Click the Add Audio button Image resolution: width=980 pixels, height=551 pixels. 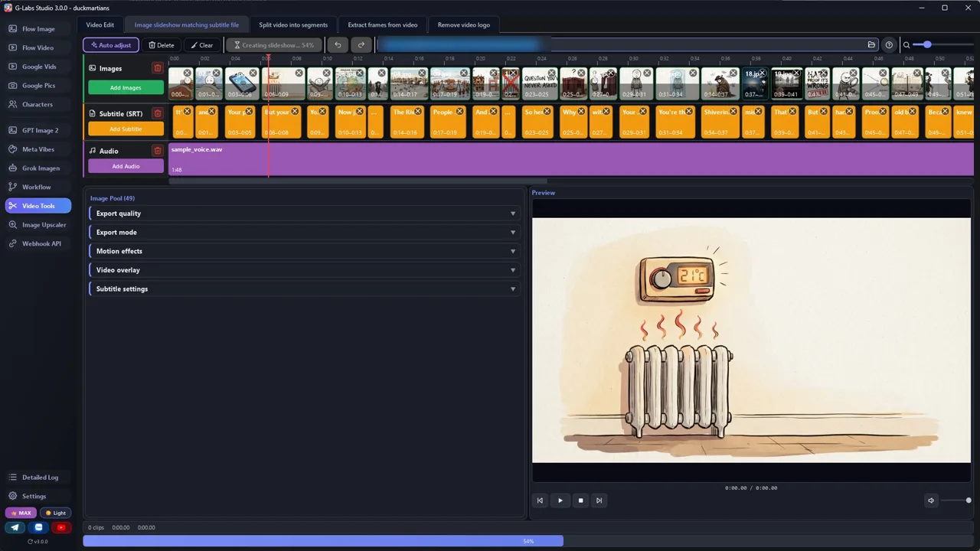point(126,166)
